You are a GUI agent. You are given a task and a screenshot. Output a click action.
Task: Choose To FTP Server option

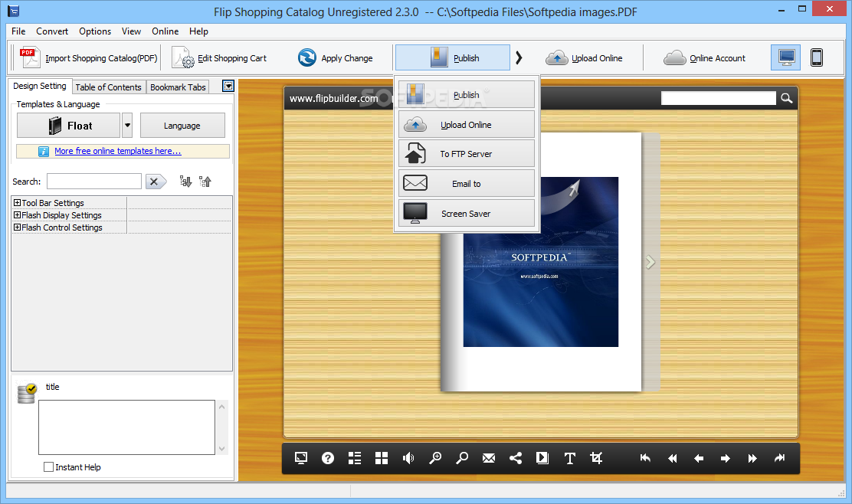tap(466, 154)
